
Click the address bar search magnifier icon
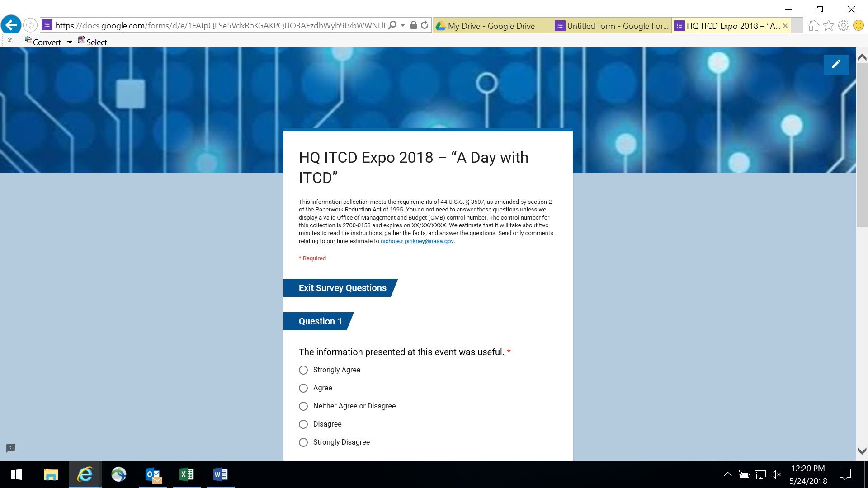[392, 25]
